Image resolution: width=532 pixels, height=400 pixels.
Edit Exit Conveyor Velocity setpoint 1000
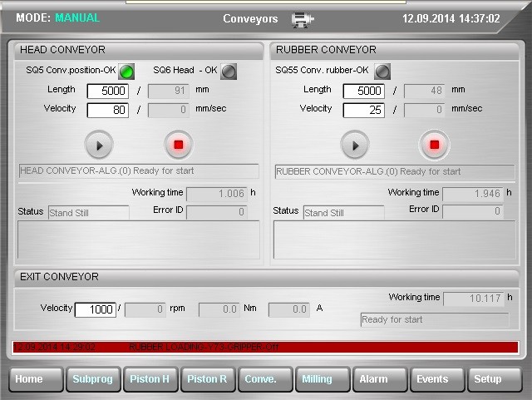tap(96, 309)
